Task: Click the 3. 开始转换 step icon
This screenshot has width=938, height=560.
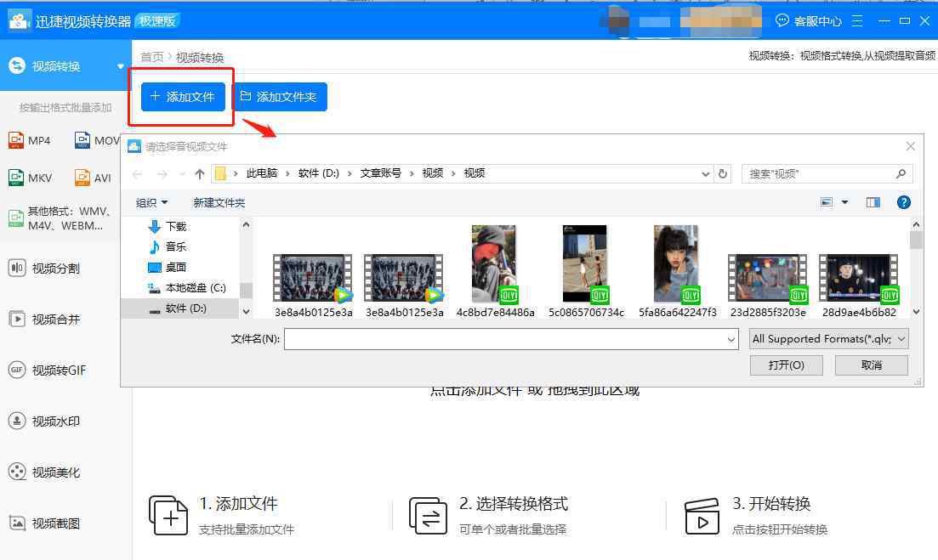Action: pos(702,515)
